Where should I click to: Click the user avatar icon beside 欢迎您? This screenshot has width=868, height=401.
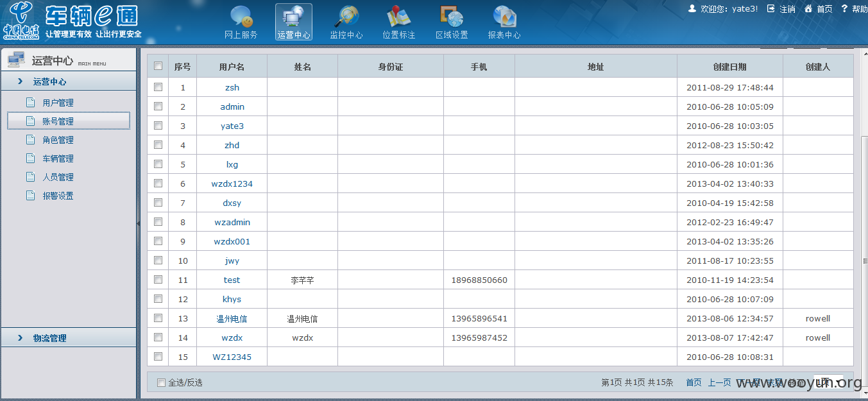[x=692, y=8]
